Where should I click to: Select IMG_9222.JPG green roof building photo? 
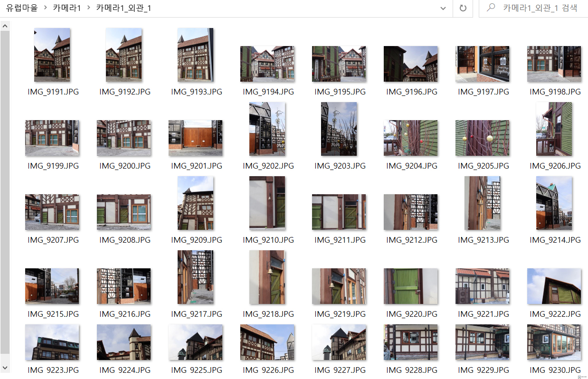(x=554, y=286)
